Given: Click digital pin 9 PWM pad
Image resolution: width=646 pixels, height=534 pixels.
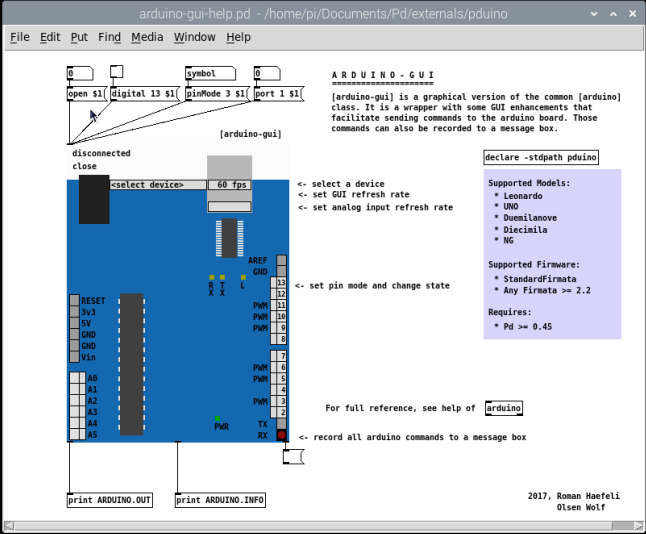Looking at the screenshot, I should click(x=282, y=327).
